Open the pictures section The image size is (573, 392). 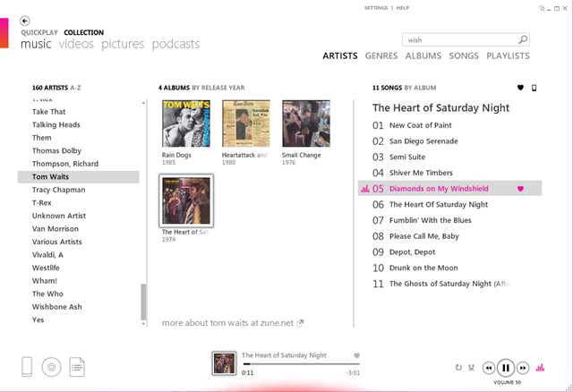123,44
